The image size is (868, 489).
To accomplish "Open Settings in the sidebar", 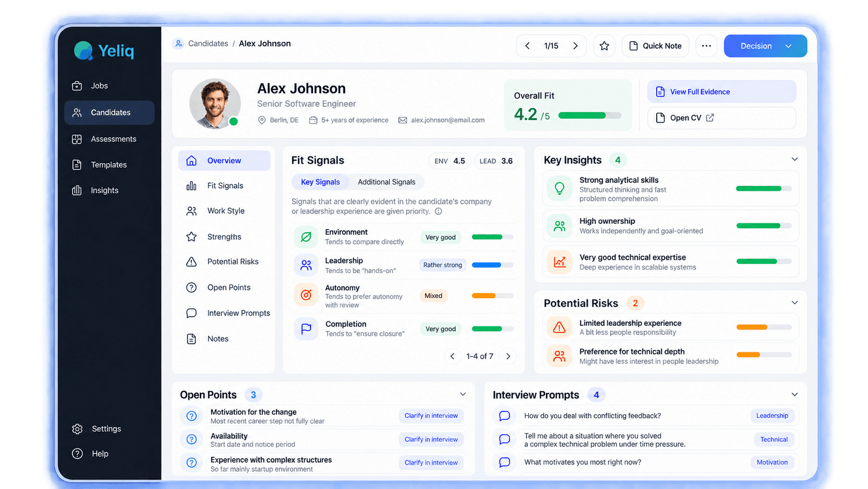I will click(109, 429).
